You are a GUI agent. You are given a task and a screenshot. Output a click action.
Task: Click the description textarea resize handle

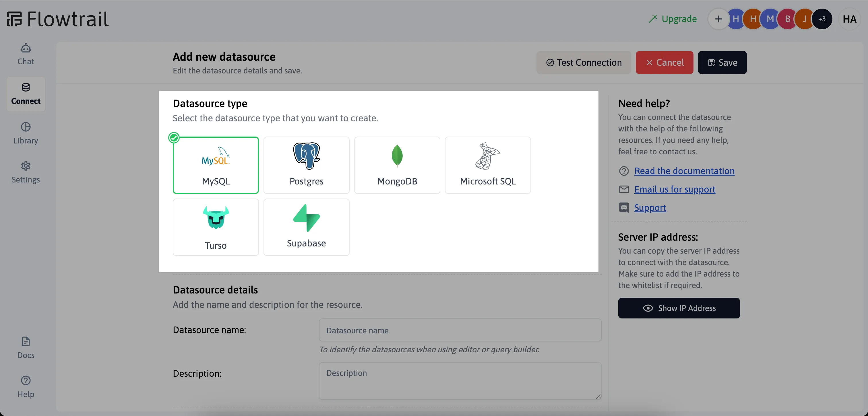point(598,397)
